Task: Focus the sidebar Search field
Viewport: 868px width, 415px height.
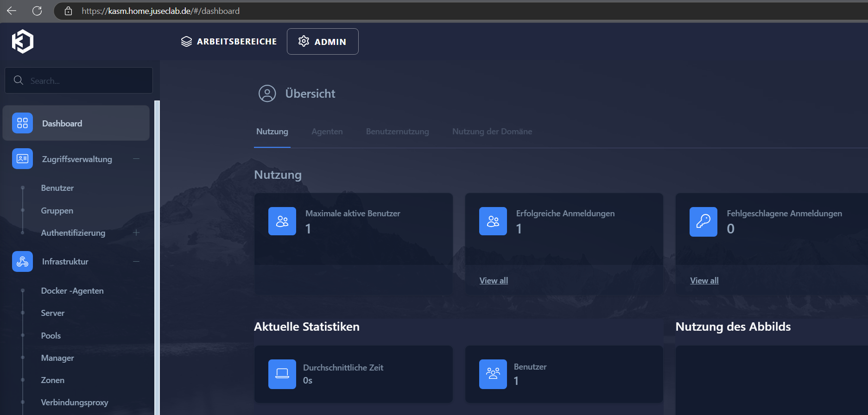Action: pos(79,81)
